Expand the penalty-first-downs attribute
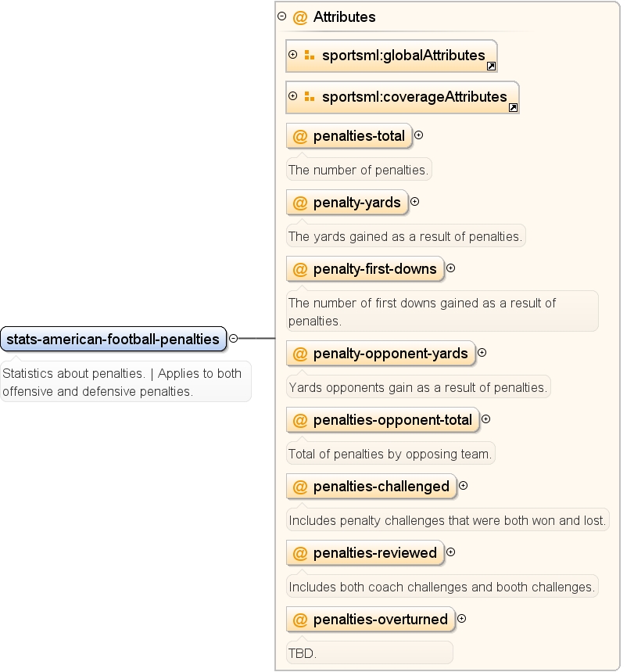 [450, 268]
